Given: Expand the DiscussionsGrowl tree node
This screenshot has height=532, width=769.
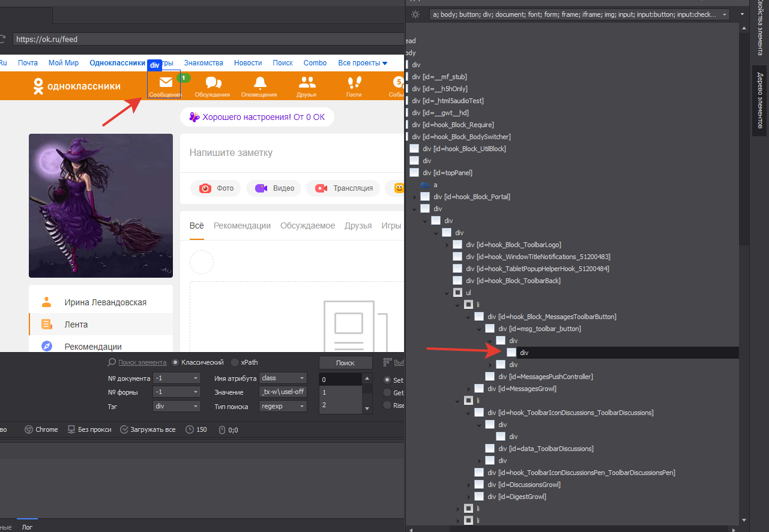Looking at the screenshot, I should click(469, 485).
